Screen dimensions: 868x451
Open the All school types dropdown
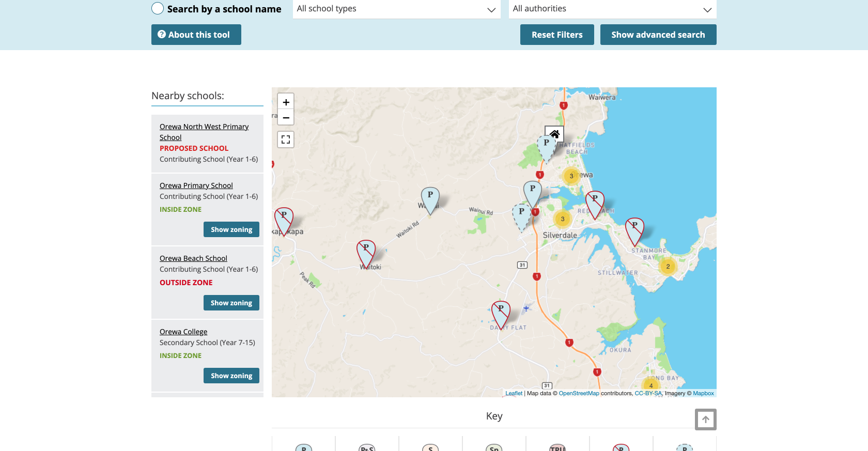tap(396, 9)
